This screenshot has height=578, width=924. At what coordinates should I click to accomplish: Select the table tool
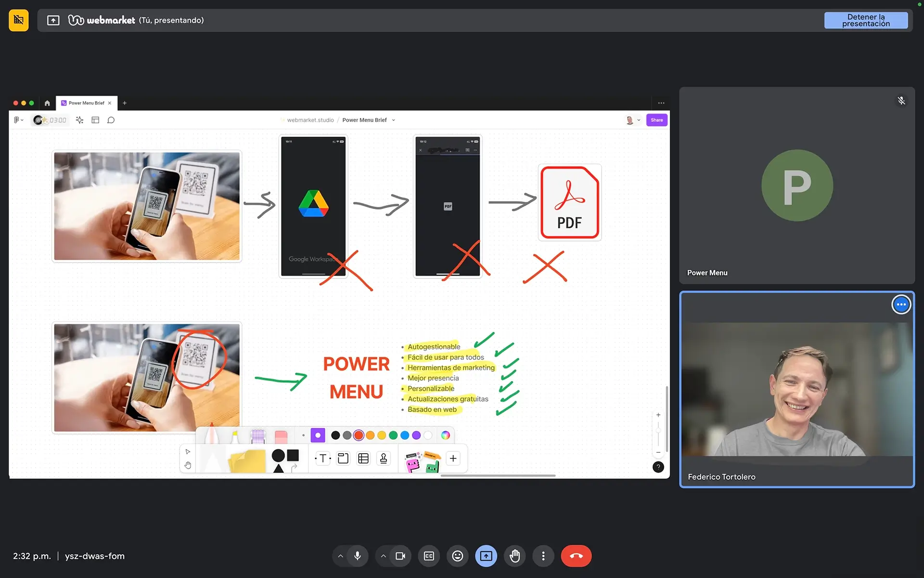363,459
